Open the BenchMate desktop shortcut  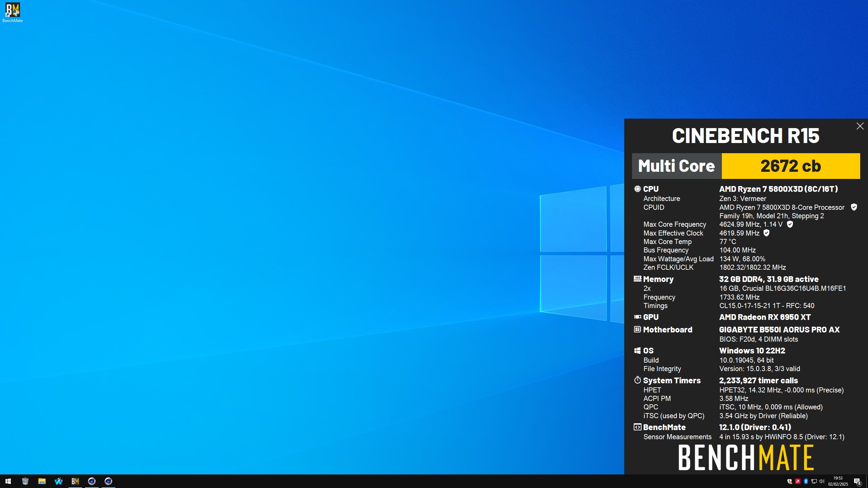[x=13, y=13]
